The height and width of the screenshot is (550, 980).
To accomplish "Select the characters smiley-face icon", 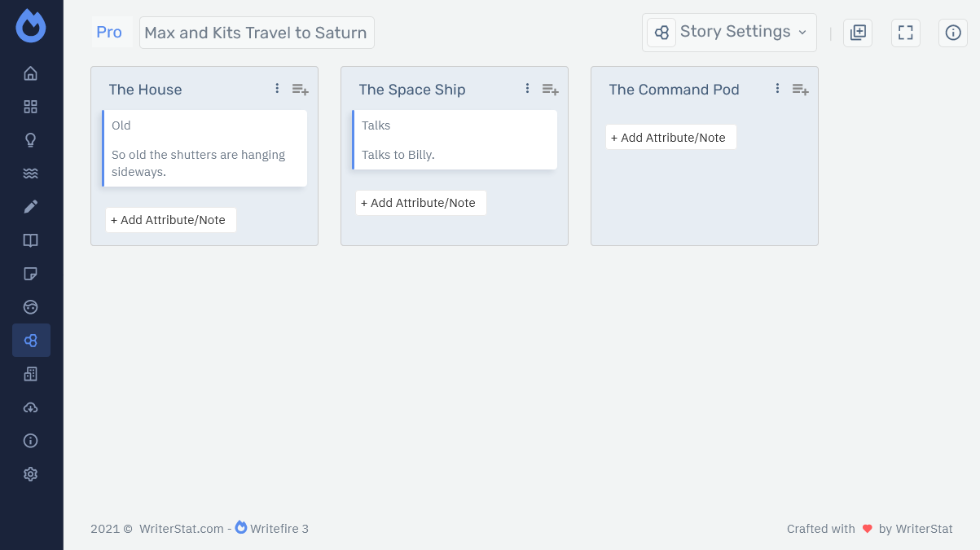I will [x=30, y=306].
